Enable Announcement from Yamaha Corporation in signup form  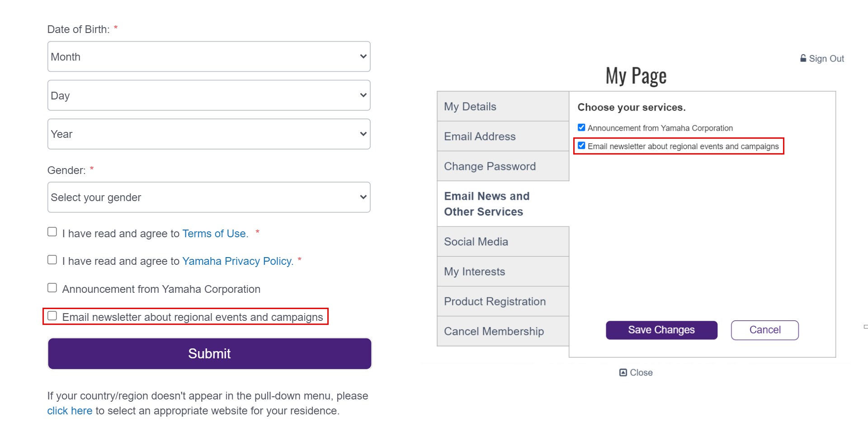(x=52, y=288)
